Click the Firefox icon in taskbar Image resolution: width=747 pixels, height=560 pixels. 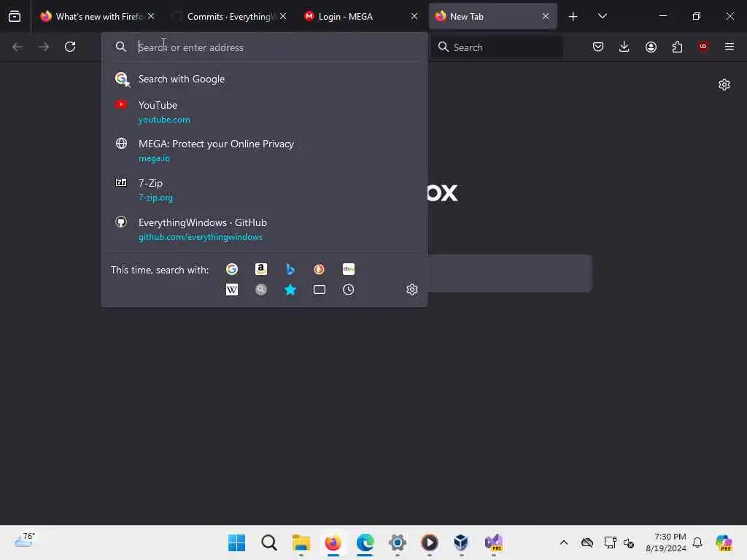pos(333,542)
